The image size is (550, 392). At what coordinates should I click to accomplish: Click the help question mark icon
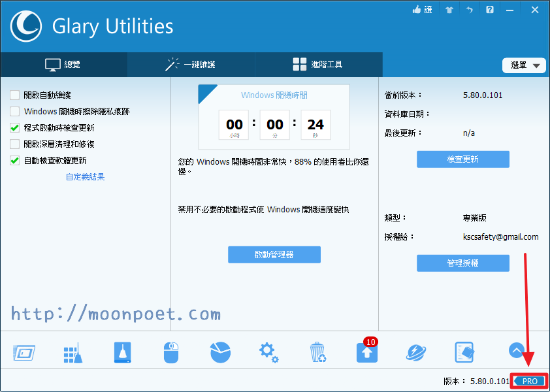[489, 10]
